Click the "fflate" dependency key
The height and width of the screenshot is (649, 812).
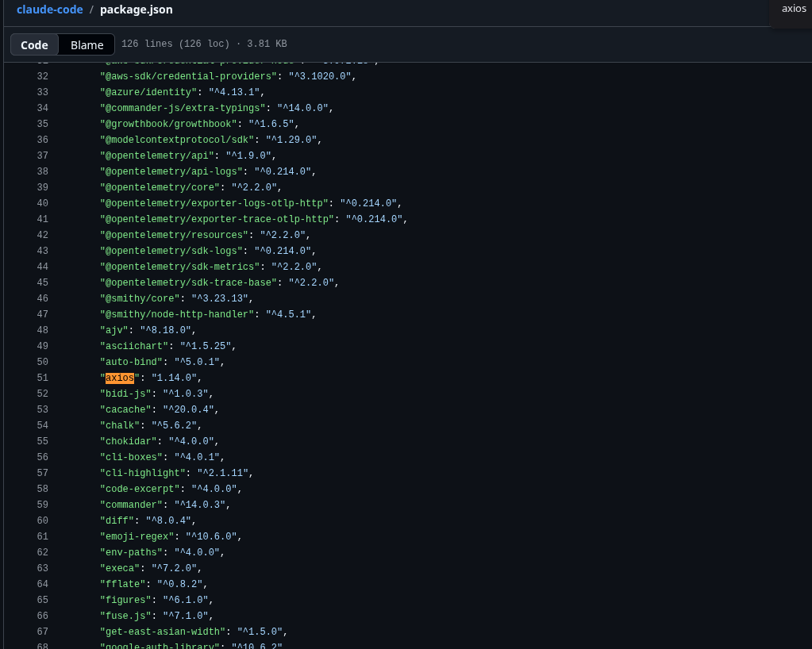[x=123, y=584]
